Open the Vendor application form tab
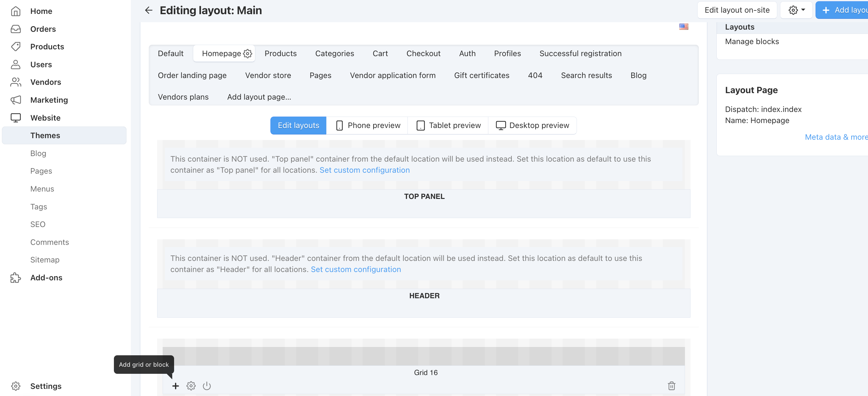Screen dimensions: 868x396 pyautogui.click(x=393, y=76)
